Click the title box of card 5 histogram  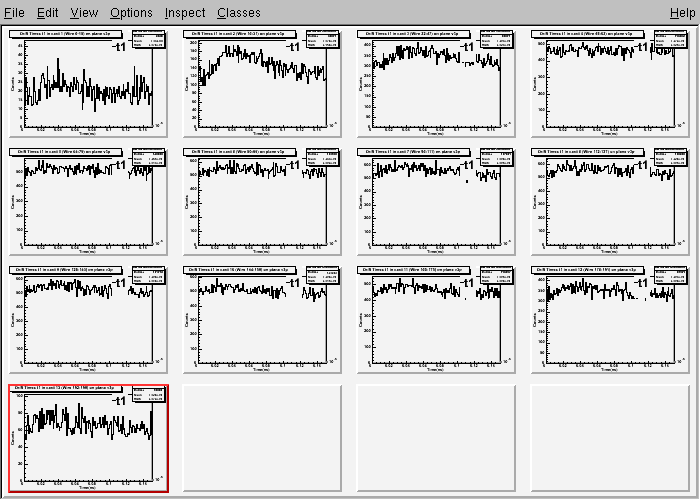66,152
